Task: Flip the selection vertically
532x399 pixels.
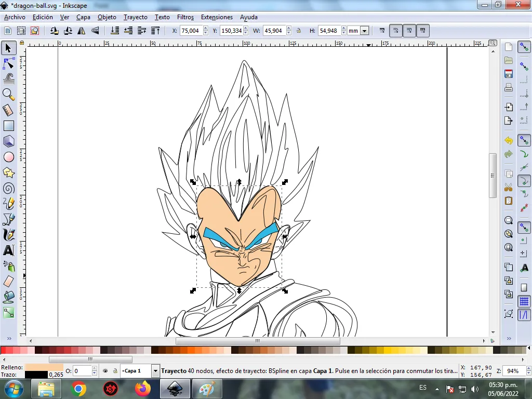Action: tap(95, 31)
